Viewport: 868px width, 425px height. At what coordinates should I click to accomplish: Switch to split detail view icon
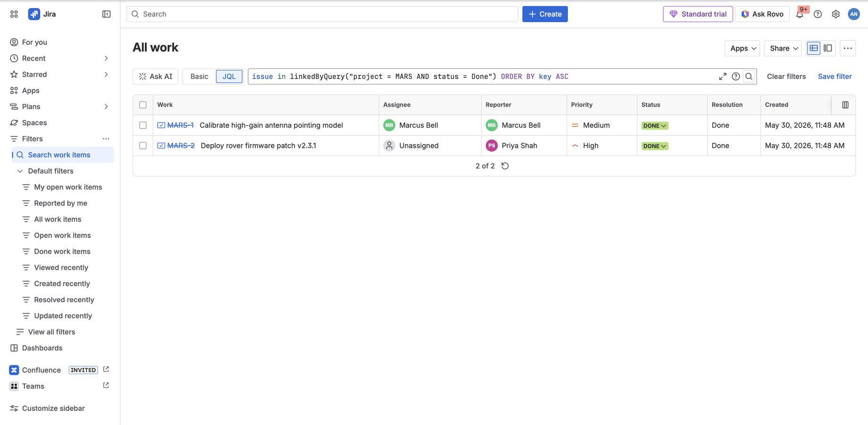coord(828,48)
